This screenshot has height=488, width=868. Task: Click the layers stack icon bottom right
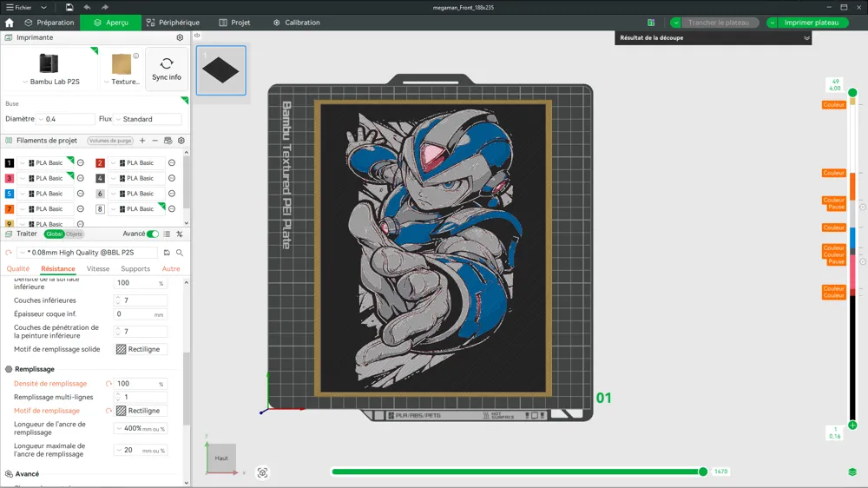point(852,472)
